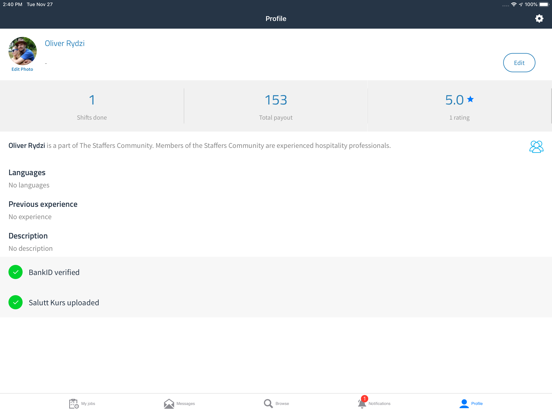Click the Shifts done label

[92, 118]
